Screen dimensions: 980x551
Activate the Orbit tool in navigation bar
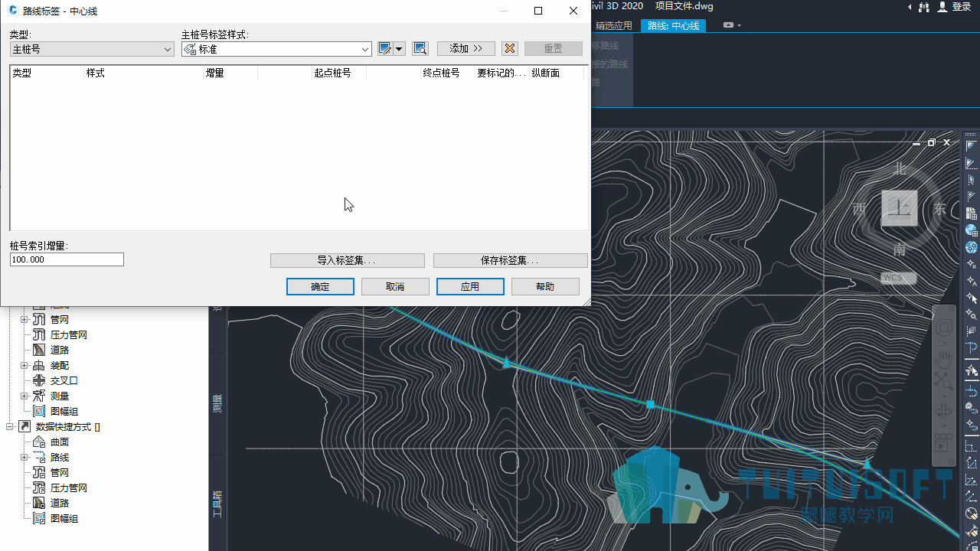pyautogui.click(x=944, y=411)
